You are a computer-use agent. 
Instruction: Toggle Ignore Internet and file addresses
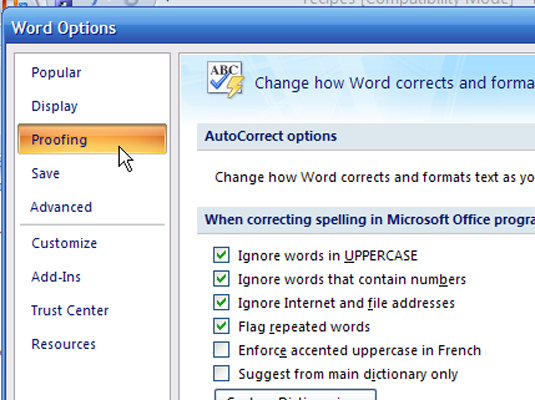221,303
